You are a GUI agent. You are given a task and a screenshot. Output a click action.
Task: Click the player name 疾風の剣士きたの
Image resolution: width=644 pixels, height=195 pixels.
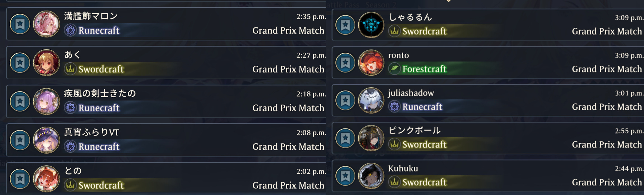[x=100, y=93]
